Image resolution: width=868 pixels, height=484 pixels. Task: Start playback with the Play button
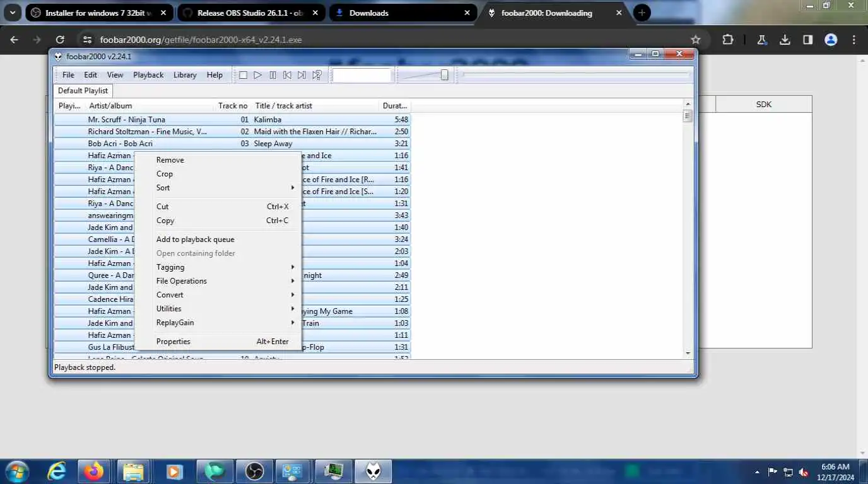[x=257, y=75]
